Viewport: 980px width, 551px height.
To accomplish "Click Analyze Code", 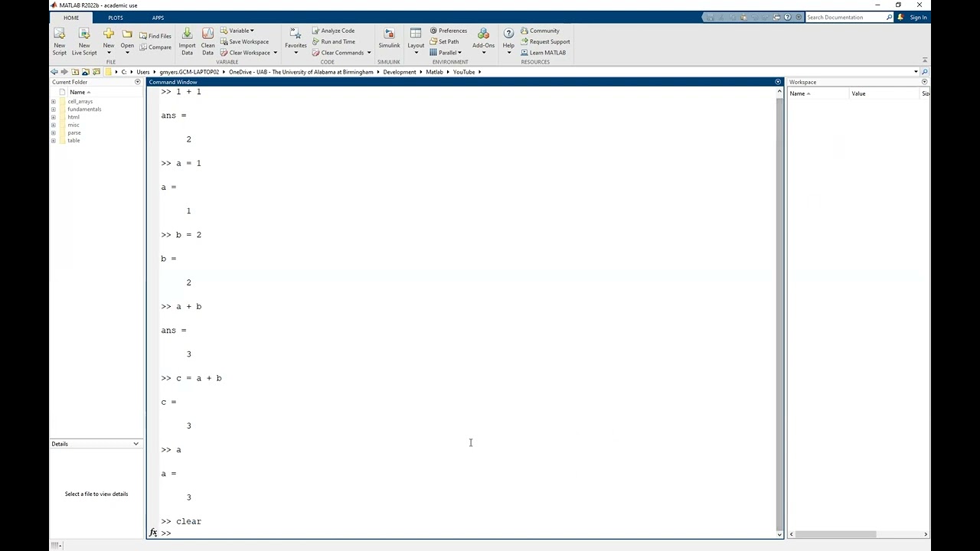I will click(x=333, y=31).
